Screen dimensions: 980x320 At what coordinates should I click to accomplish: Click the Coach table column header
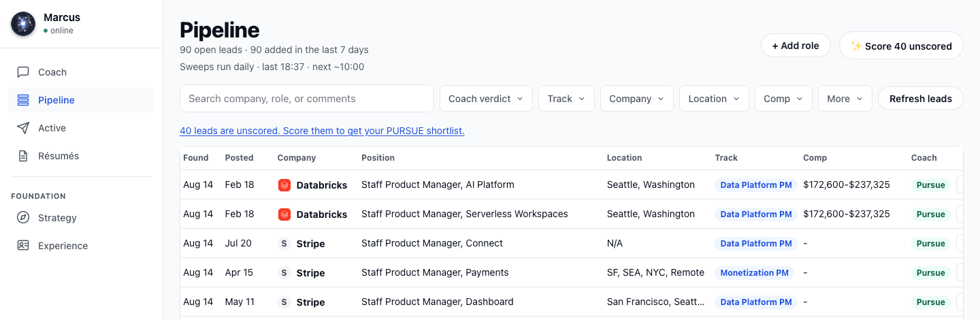[x=924, y=158]
